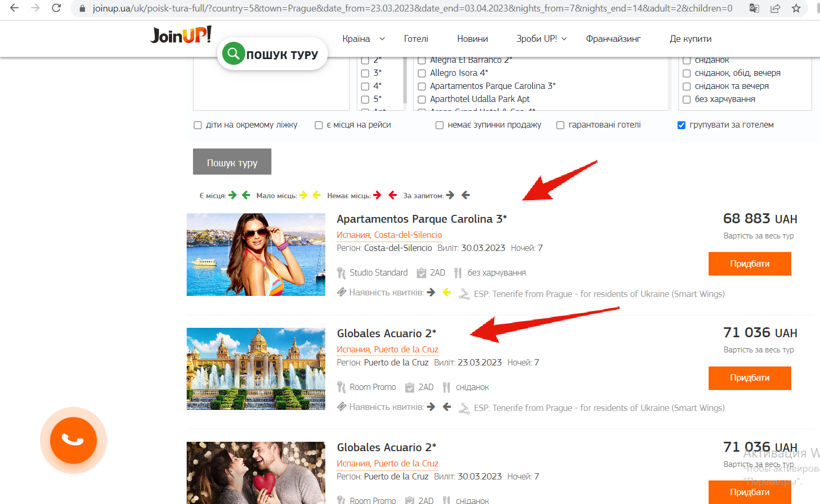Click the ticket icon beside Наявність квитків in Carolina row
This screenshot has width=820, height=504.
(341, 292)
